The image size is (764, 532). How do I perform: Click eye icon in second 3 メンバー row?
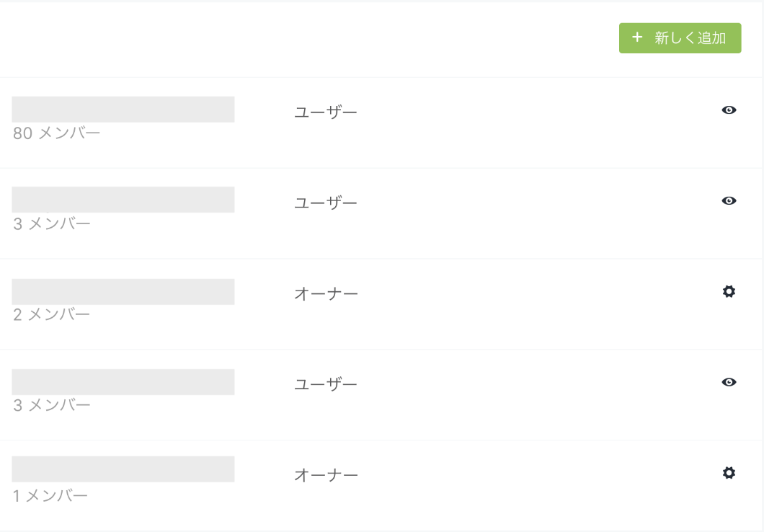[729, 382]
